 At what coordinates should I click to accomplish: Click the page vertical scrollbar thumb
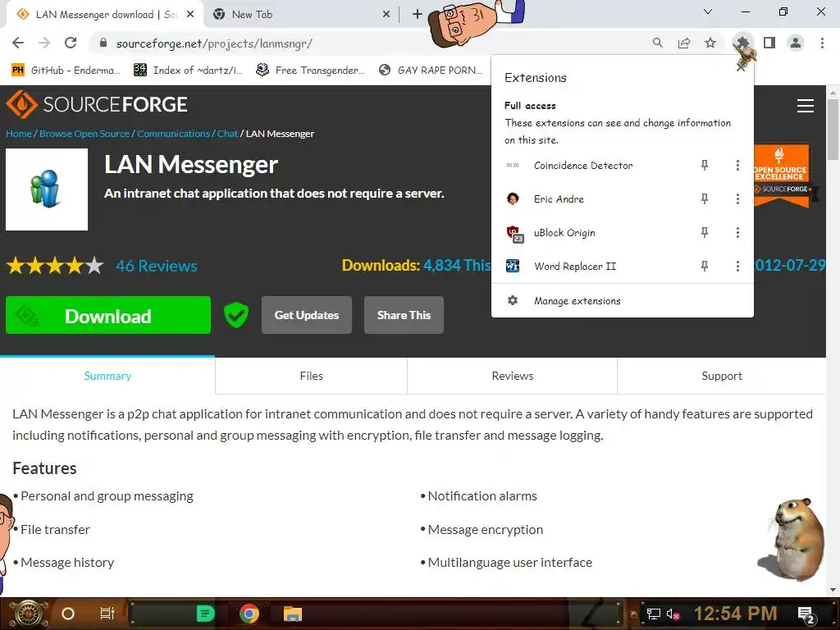[833, 129]
